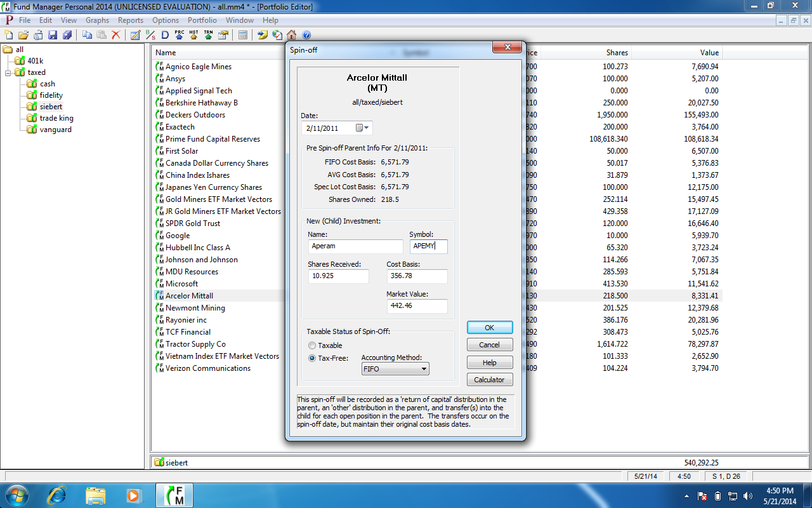Viewport: 812px width, 508px height.
Task: Select the vanguard sub-portfolio
Action: [55, 130]
